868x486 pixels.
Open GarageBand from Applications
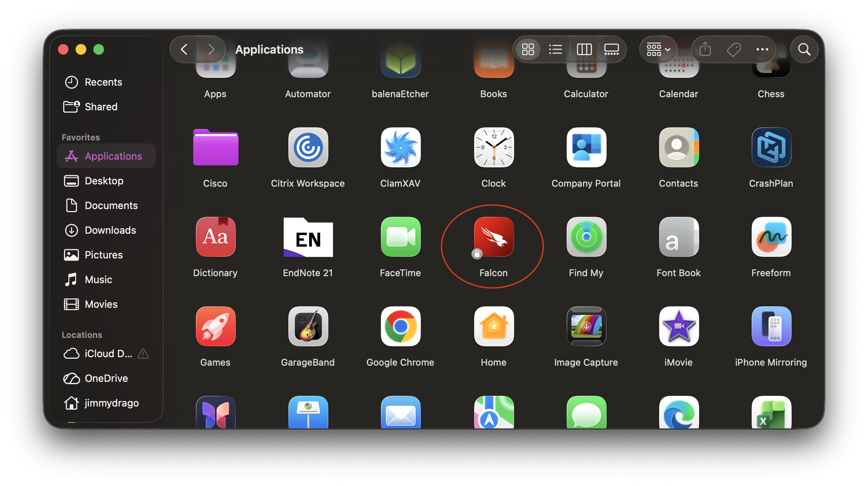coord(308,326)
